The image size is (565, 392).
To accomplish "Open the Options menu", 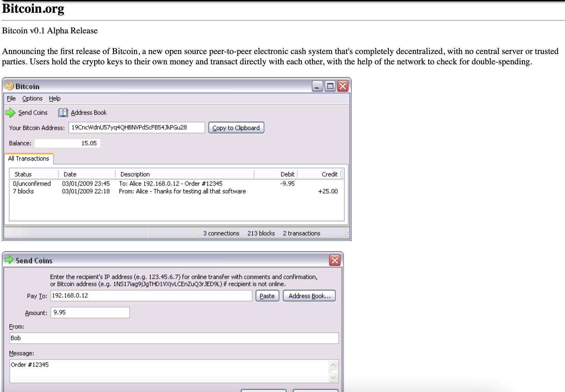I will click(x=32, y=99).
